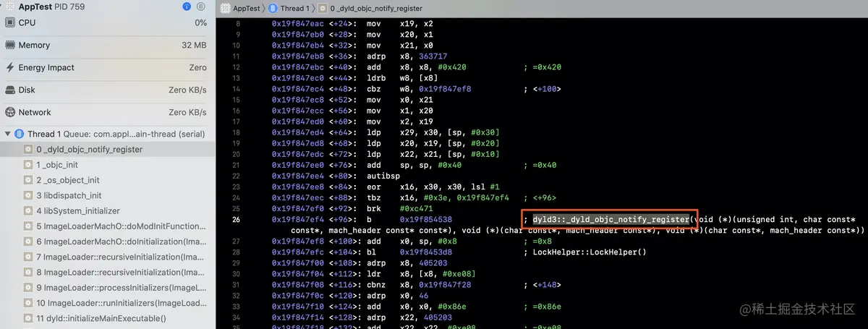The width and height of the screenshot is (868, 329).
Task: Open the Network gauge report
Action: click(107, 112)
